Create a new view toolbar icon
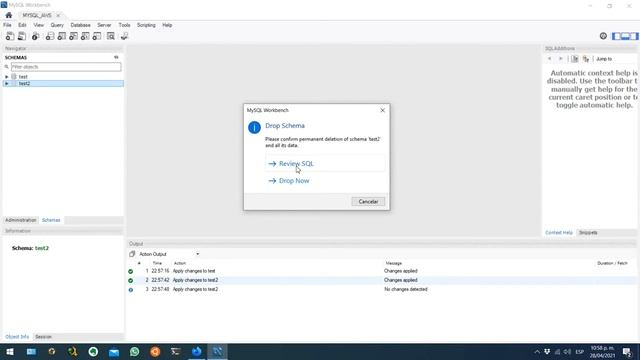Image resolution: width=640 pixels, height=360 pixels. [73, 36]
